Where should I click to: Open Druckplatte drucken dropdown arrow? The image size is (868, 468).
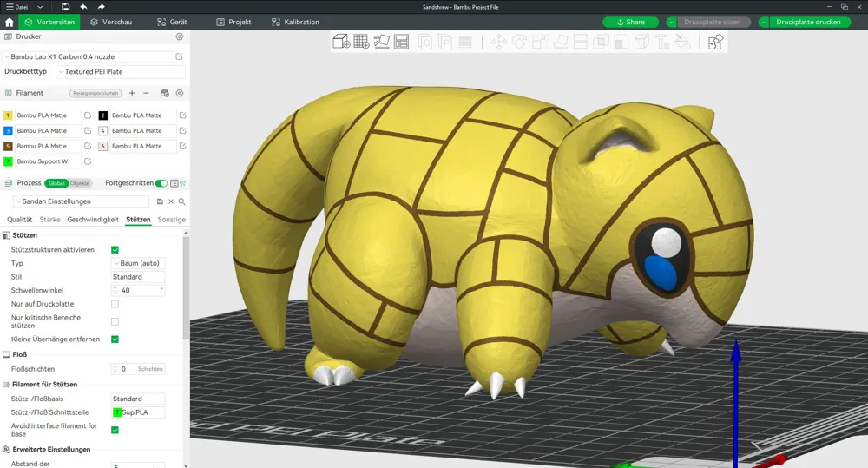(764, 23)
